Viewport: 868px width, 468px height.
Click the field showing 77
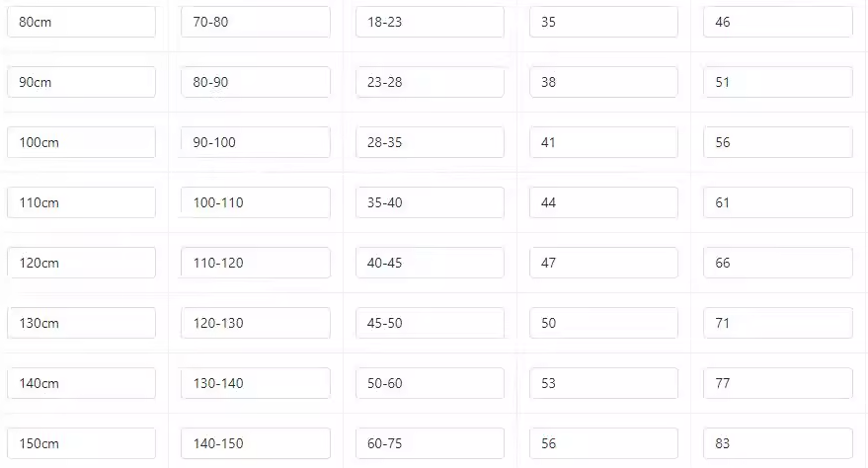[x=777, y=383]
